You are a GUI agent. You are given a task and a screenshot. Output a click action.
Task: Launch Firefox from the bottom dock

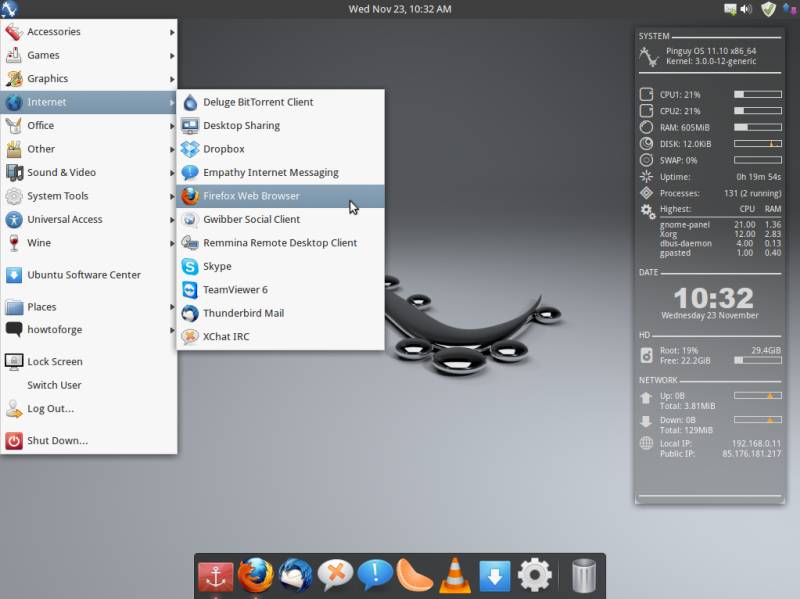[x=256, y=575]
